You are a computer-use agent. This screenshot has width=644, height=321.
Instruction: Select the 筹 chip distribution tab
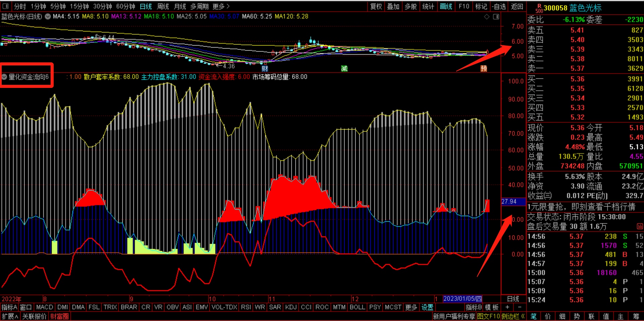tap(636, 316)
